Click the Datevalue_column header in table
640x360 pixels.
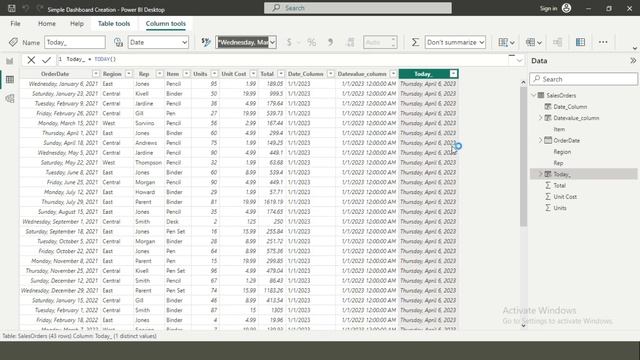362,74
